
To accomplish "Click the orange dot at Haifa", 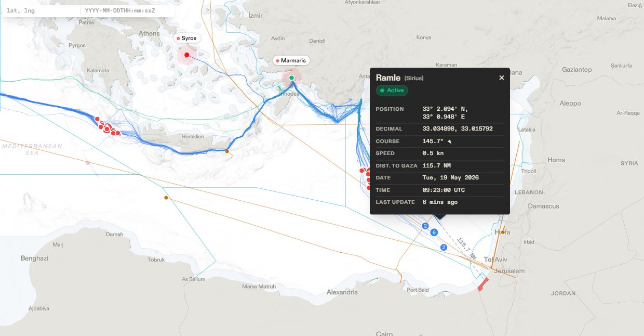I will pos(503,232).
